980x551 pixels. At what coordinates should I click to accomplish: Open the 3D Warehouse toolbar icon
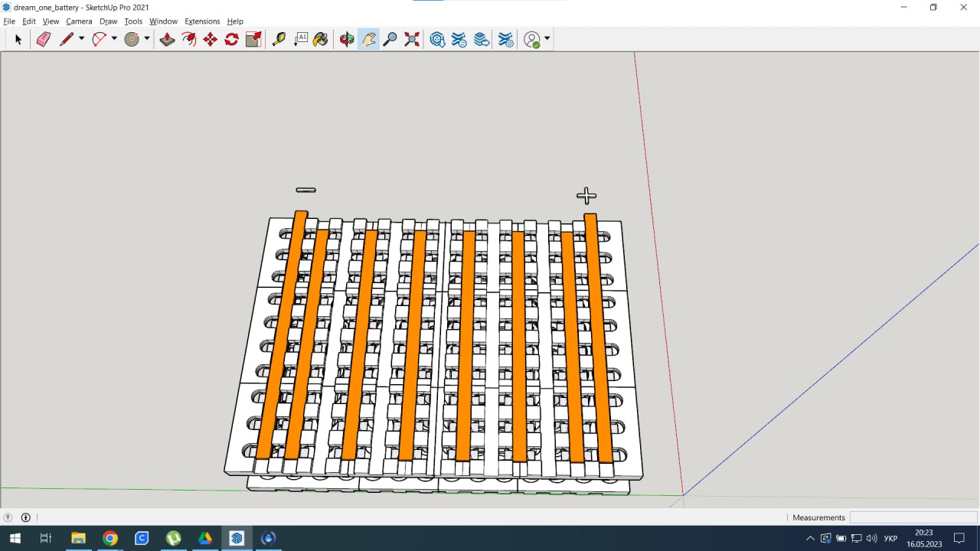[437, 39]
